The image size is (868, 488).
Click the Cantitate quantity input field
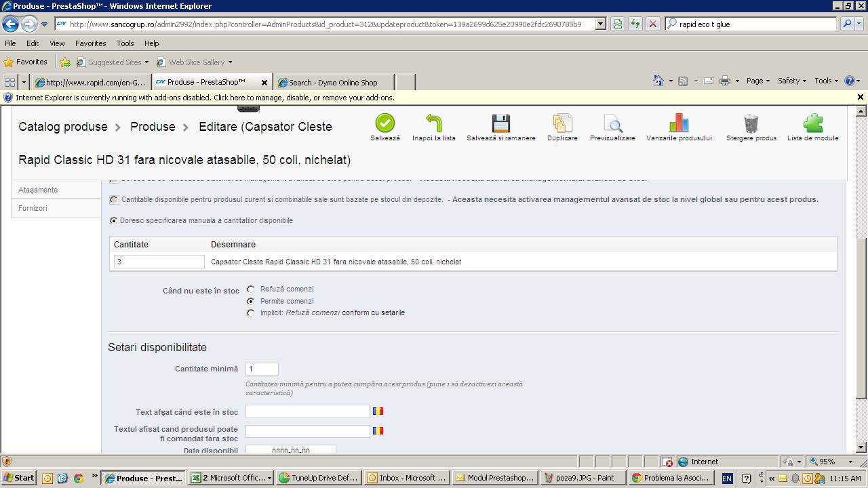pos(159,262)
